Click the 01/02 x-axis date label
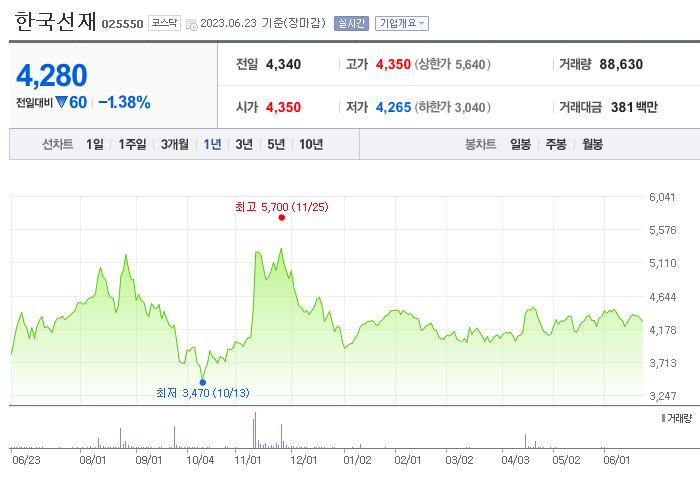 pos(357,460)
